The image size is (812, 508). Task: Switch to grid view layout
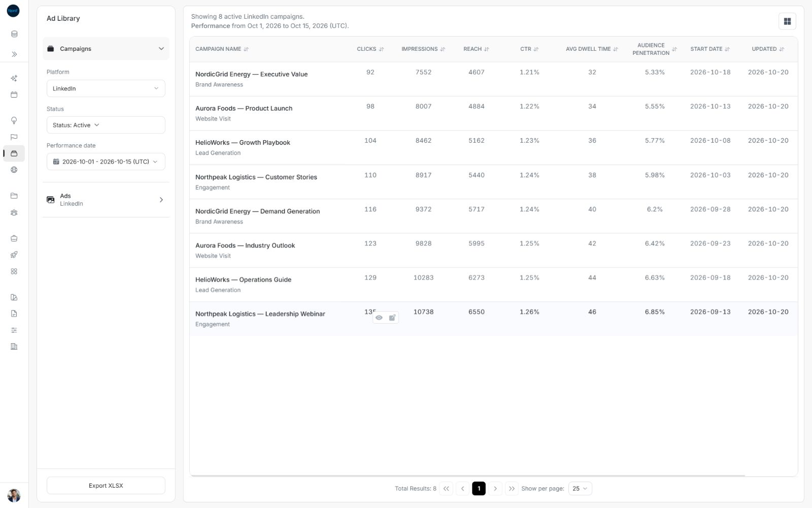787,21
